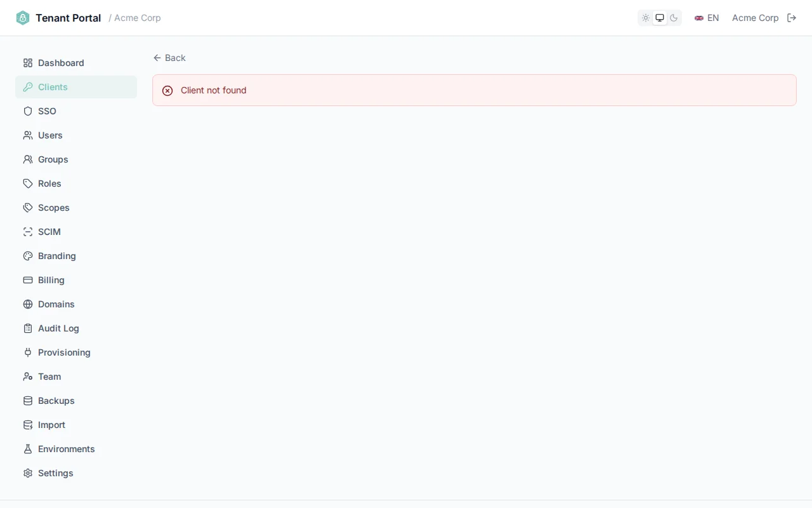812x508 pixels.
Task: Click the Domains globe icon
Action: [x=28, y=304]
